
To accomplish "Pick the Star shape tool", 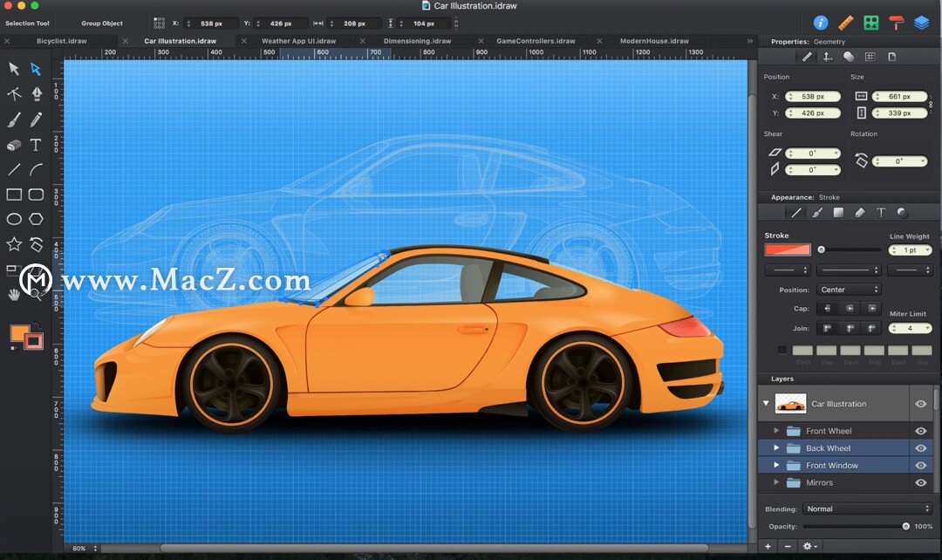I will [x=14, y=244].
